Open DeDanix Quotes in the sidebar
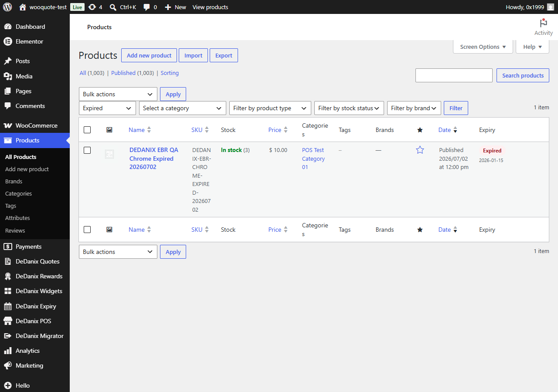The height and width of the screenshot is (392, 558). (35, 261)
